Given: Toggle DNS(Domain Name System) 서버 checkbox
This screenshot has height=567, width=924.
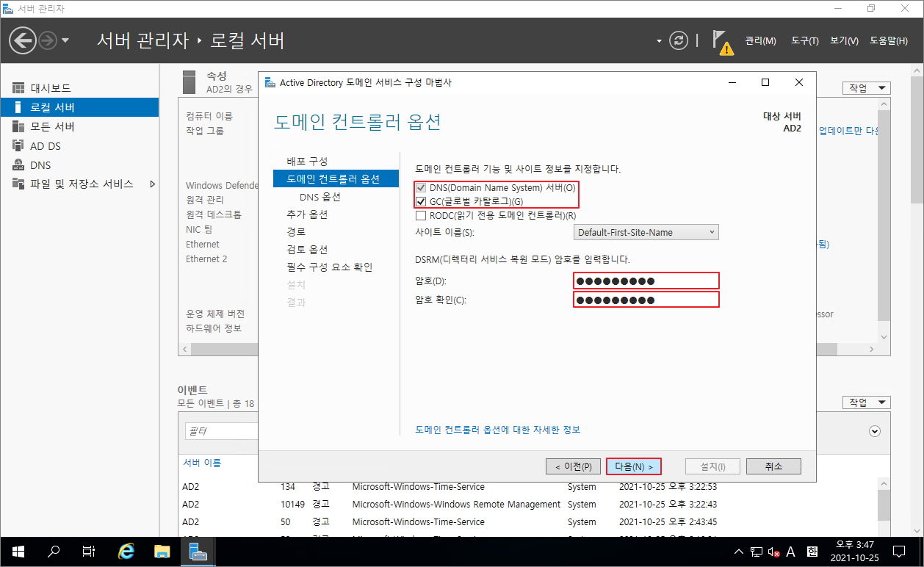Looking at the screenshot, I should tap(421, 187).
